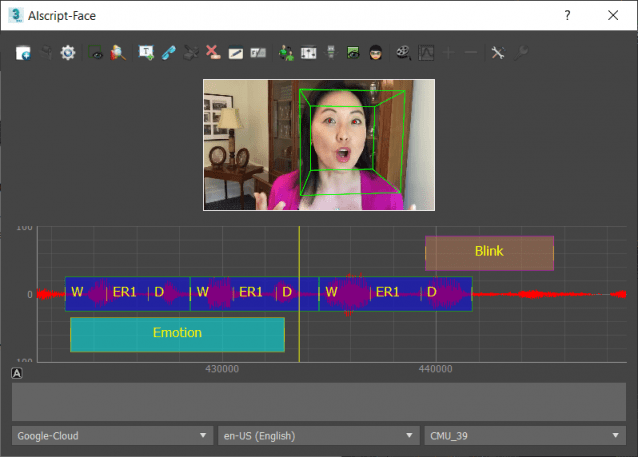The image size is (638, 457).
Task: Click the 430000 time label
Action: (222, 369)
